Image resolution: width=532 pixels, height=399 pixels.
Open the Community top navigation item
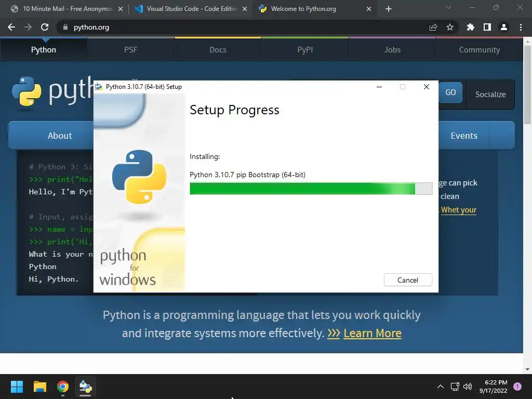coord(480,49)
